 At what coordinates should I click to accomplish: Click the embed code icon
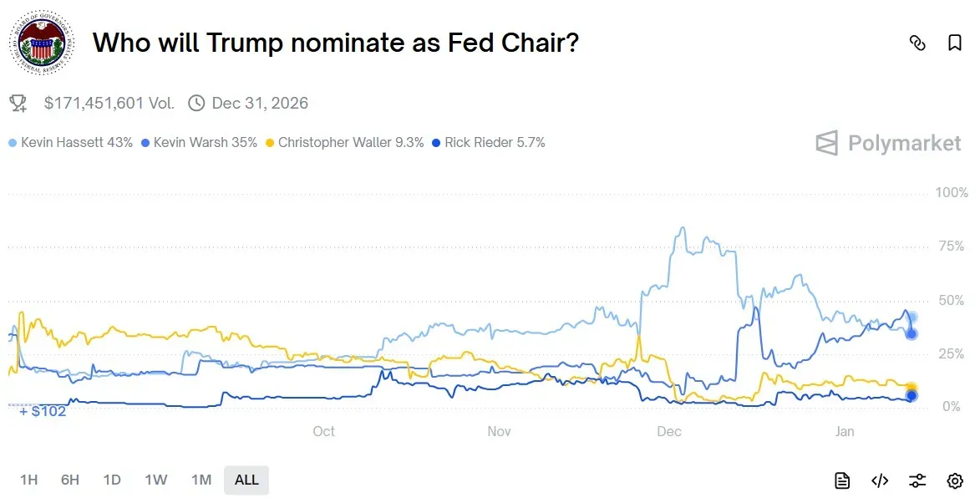click(880, 480)
